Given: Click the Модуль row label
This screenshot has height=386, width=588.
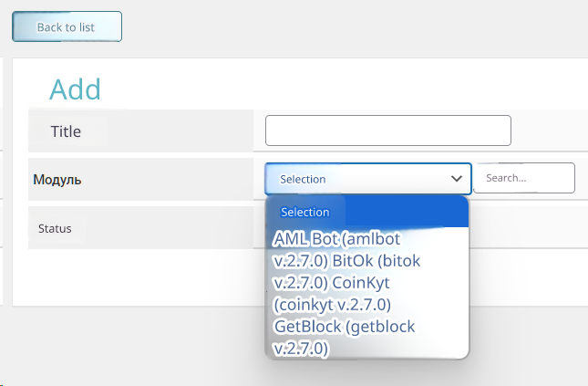Looking at the screenshot, I should (57, 180).
